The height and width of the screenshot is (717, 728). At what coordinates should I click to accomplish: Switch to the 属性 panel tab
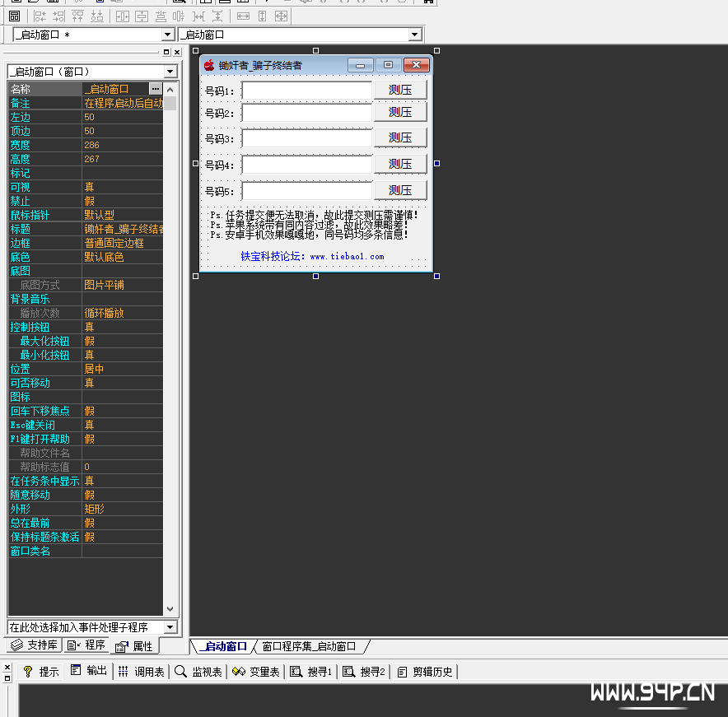pos(134,646)
